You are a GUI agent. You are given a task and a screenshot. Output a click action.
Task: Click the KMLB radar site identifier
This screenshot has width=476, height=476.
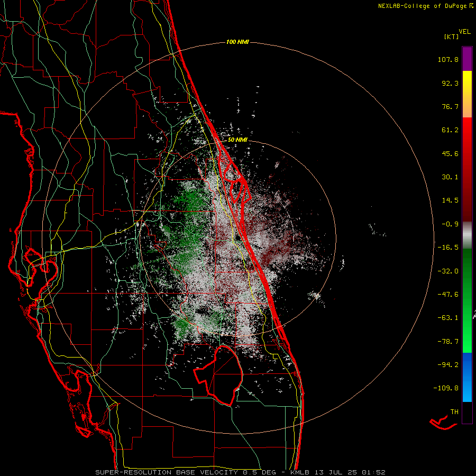tap(301, 472)
